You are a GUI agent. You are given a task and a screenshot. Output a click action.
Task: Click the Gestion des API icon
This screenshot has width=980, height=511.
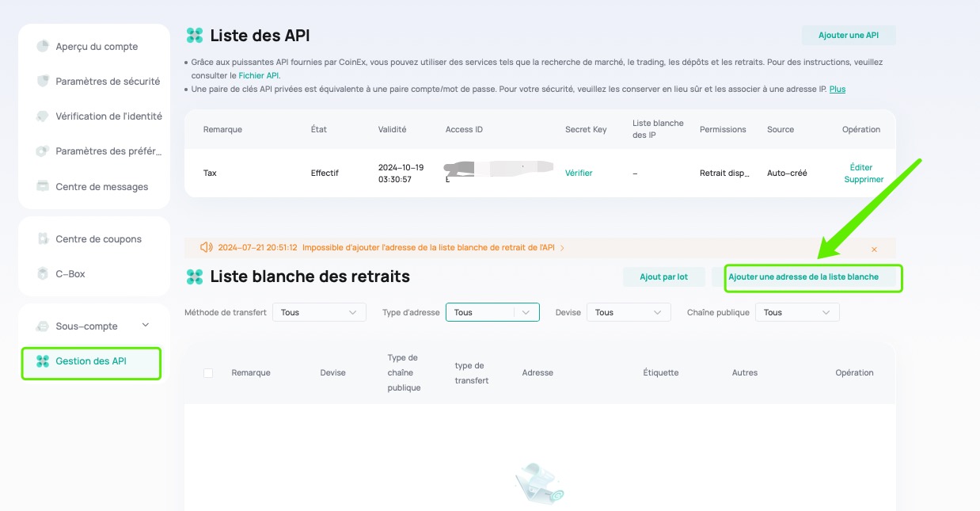(x=43, y=361)
